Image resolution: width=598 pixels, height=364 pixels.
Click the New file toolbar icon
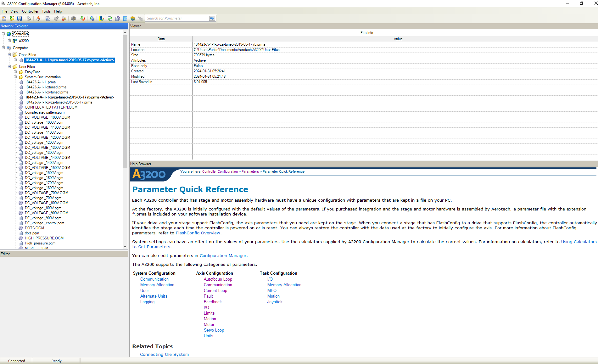coord(4,19)
